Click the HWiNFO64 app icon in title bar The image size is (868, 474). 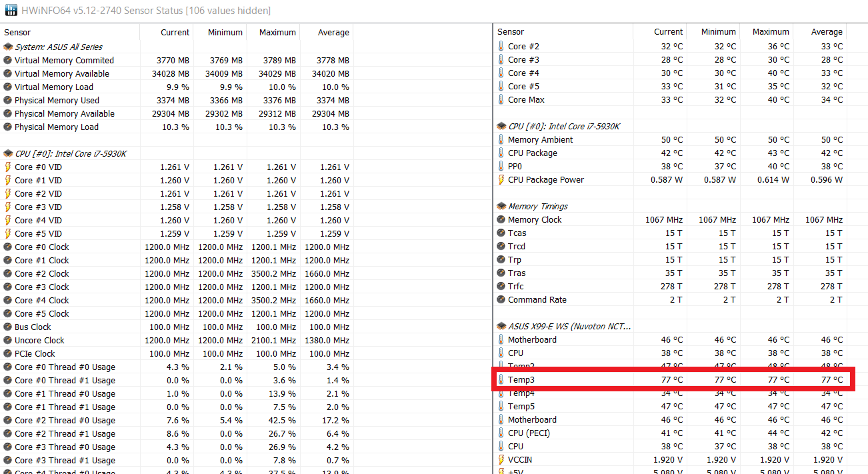tap(11, 11)
